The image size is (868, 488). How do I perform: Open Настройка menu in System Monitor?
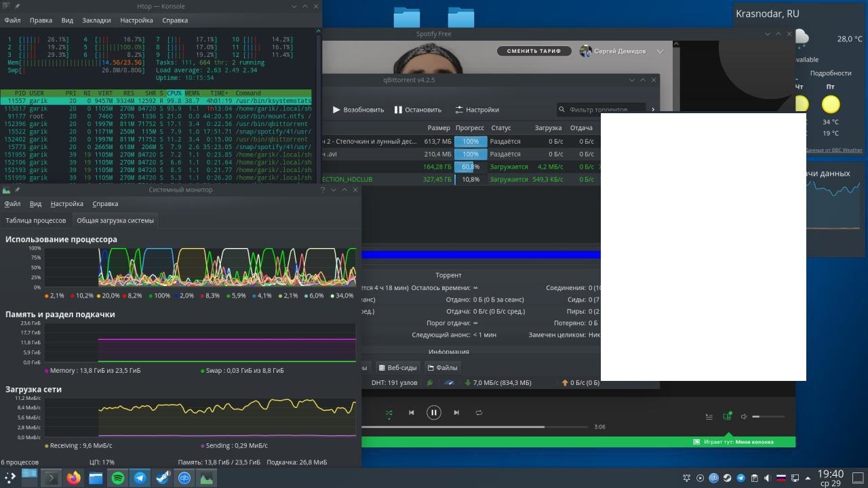pyautogui.click(x=66, y=203)
